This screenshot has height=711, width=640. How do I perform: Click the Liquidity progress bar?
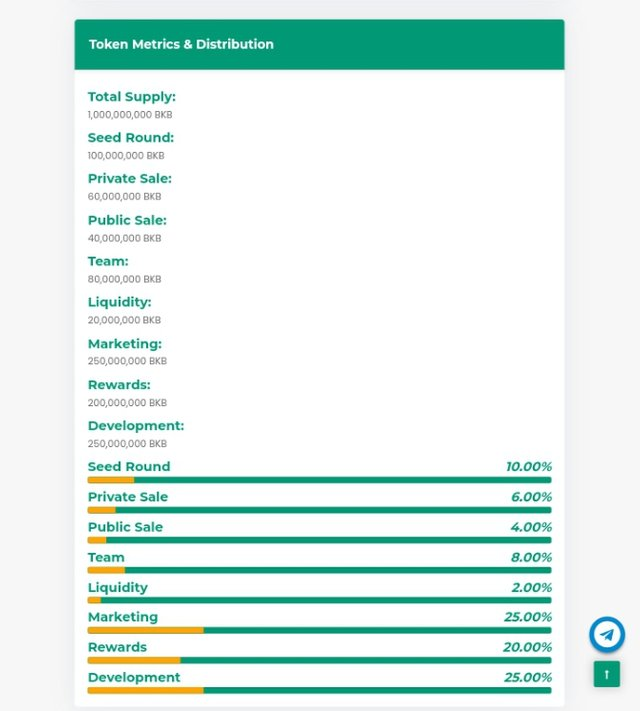click(319, 600)
